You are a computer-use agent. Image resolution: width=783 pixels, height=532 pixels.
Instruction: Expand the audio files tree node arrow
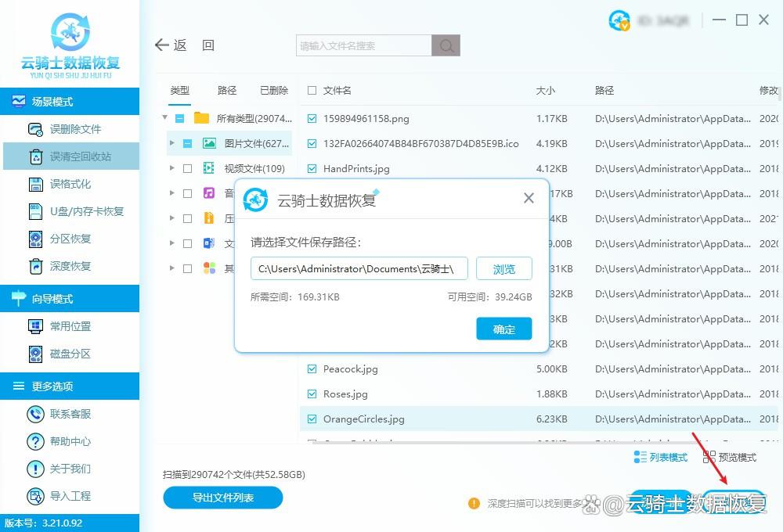pyautogui.click(x=171, y=193)
